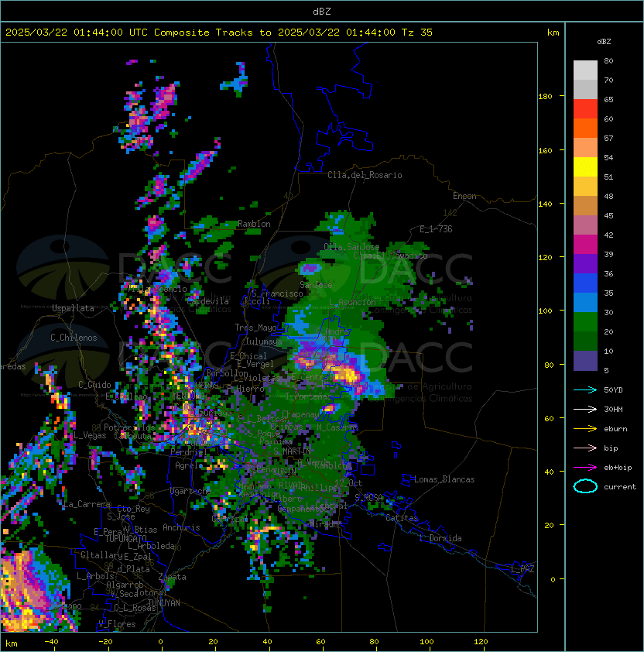Viewport: 644px width, 652px height.
Task: Pick the light blue swatch in dBZ scale
Action: pos(585,303)
